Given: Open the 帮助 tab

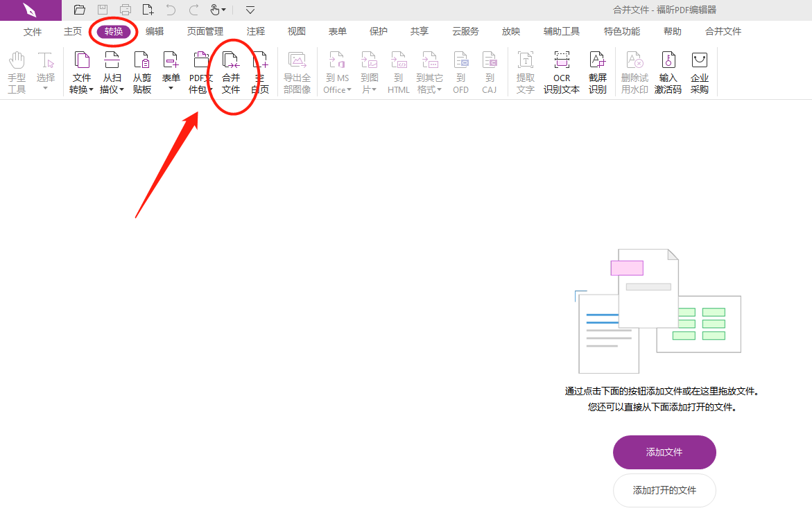Looking at the screenshot, I should point(672,31).
